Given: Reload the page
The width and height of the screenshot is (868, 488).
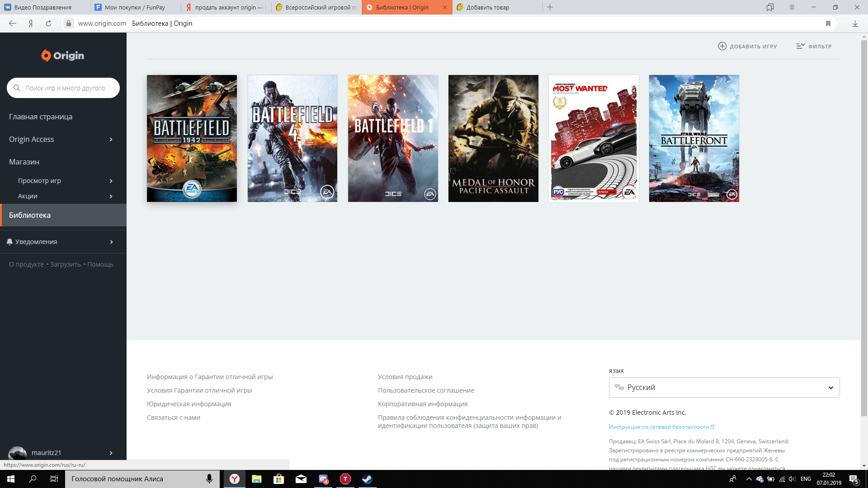Looking at the screenshot, I should click(x=48, y=23).
